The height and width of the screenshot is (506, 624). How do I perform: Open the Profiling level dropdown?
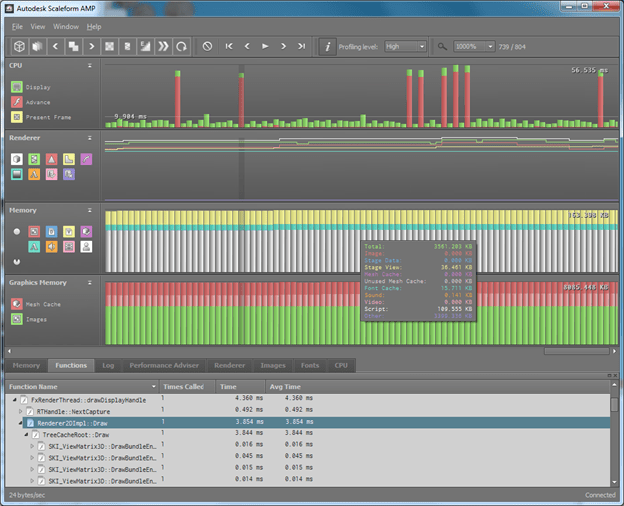click(405, 47)
